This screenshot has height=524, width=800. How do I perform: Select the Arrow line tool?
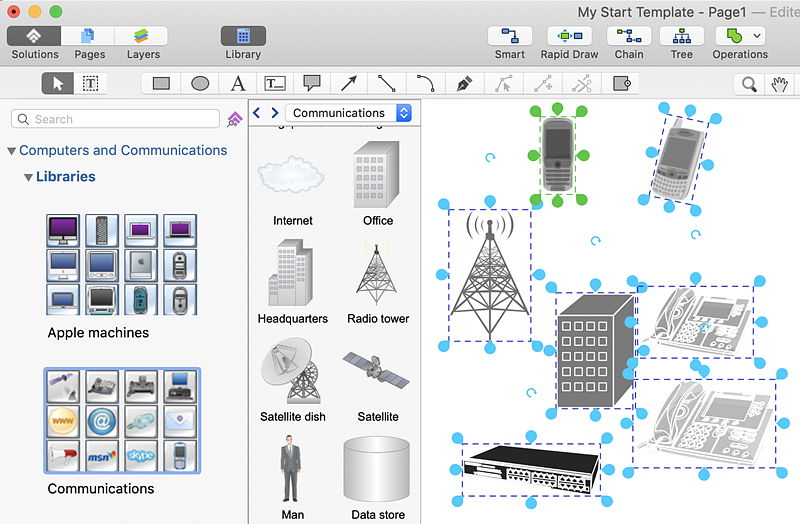coord(348,84)
